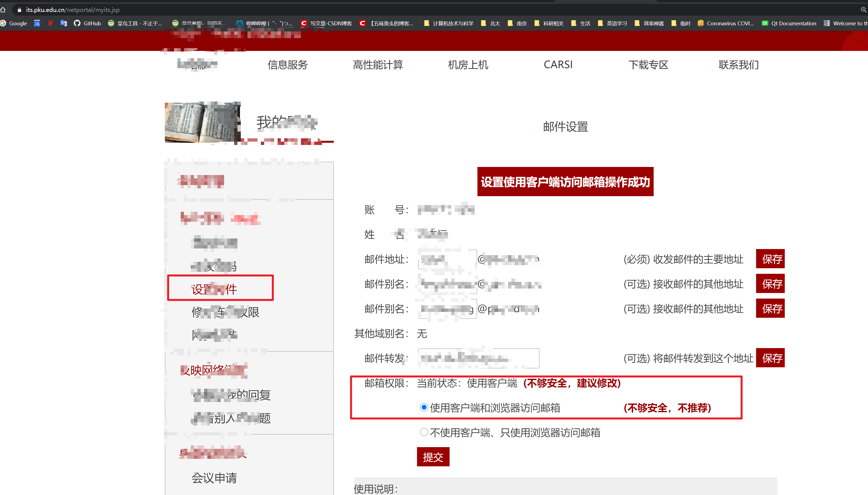Click the site security lock icon
868x495 pixels.
coord(19,10)
